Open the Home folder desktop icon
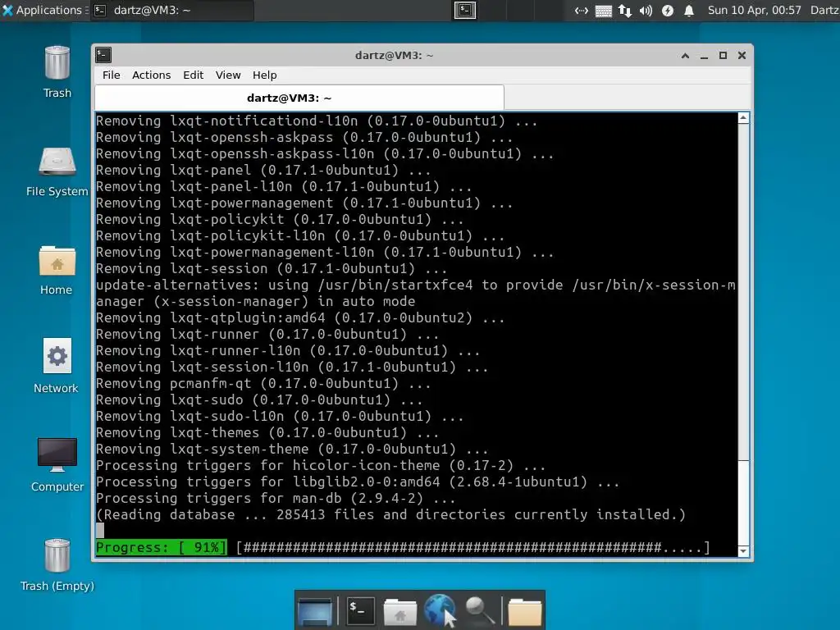 57,269
